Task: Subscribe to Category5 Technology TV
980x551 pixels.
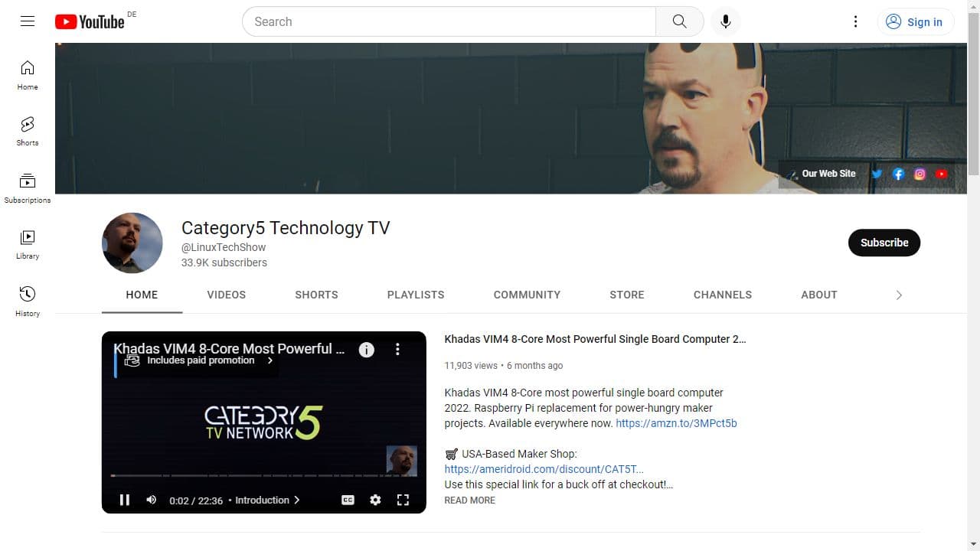Action: [x=884, y=243]
